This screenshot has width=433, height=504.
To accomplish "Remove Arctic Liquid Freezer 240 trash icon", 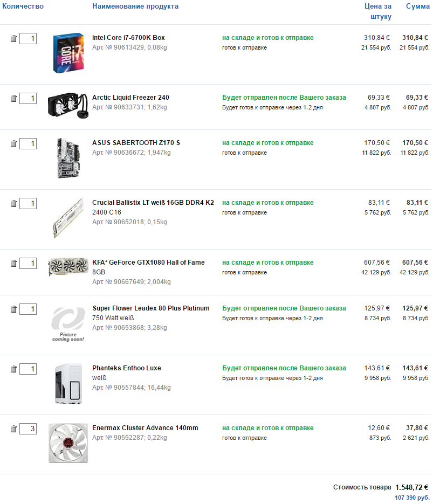I will (x=14, y=99).
